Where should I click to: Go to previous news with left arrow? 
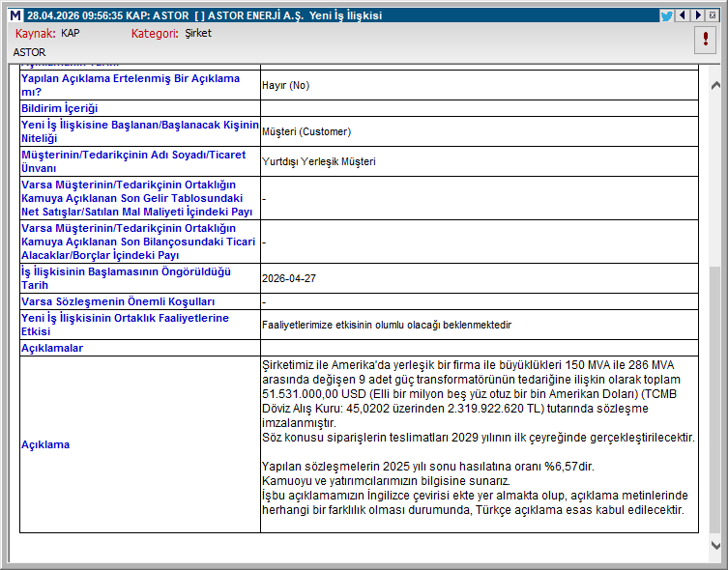pyautogui.click(x=682, y=15)
